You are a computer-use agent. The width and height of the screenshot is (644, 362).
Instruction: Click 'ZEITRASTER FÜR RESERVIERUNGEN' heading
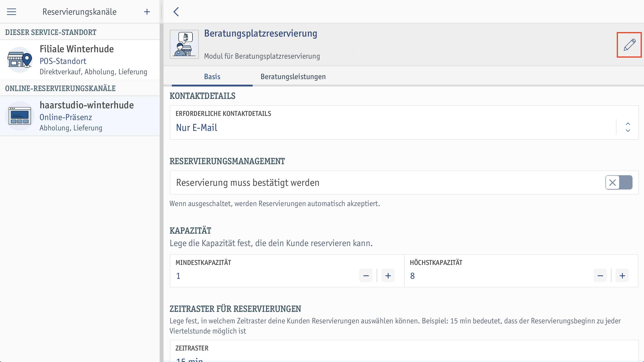pyautogui.click(x=235, y=309)
